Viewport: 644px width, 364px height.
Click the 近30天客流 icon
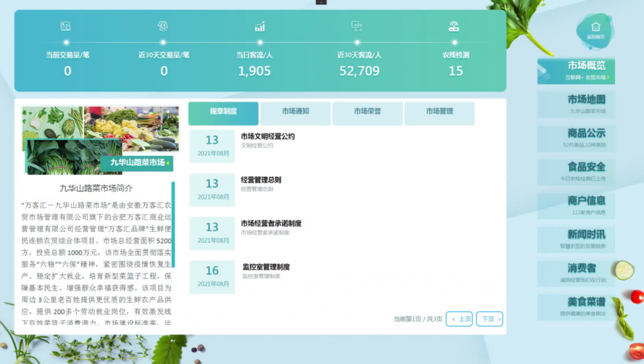(x=357, y=26)
